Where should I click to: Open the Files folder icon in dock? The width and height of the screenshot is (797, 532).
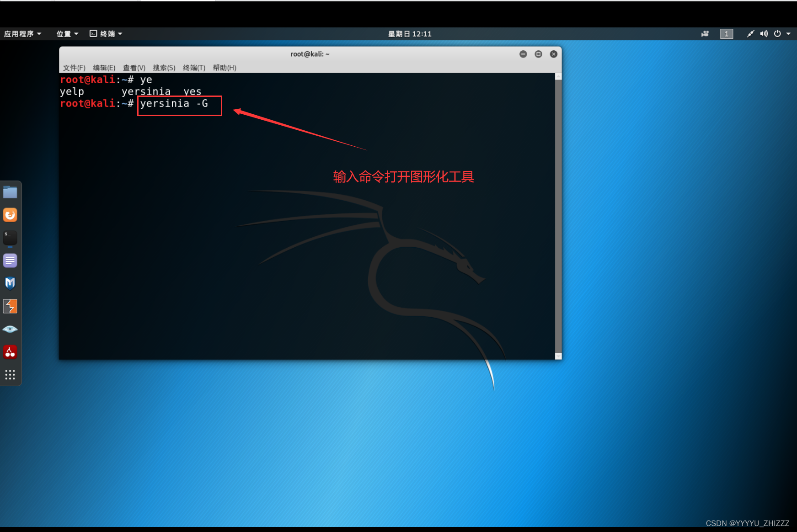pos(10,192)
